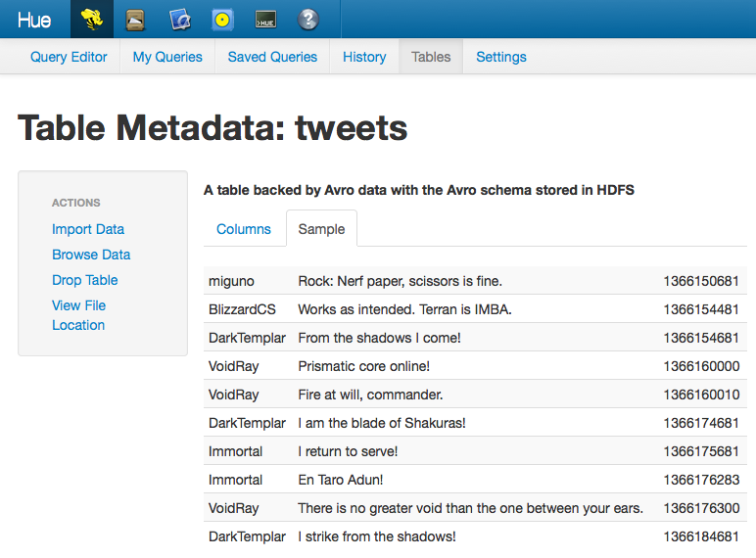The image size is (756, 558).
Task: Click 'I am the blade of Shakuras!' cell
Action: click(x=382, y=423)
